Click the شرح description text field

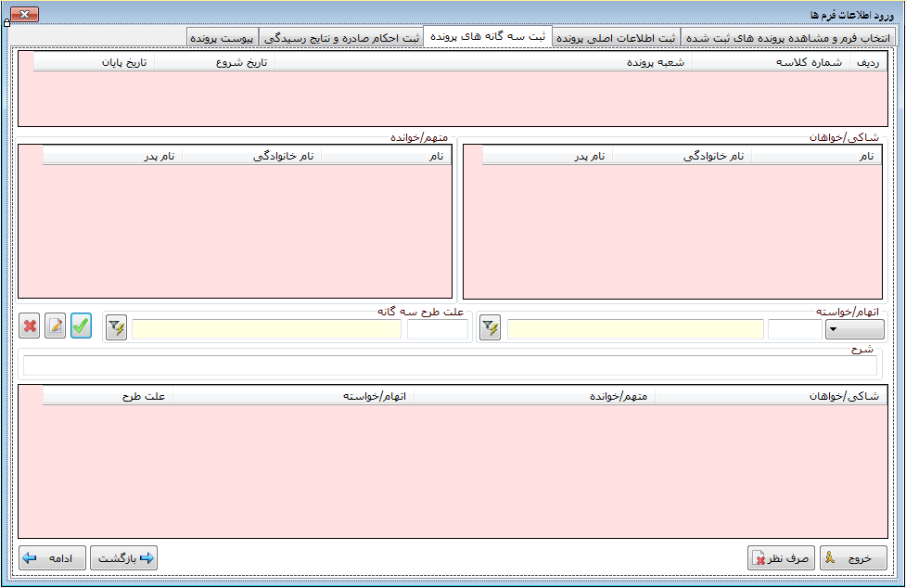(450, 366)
